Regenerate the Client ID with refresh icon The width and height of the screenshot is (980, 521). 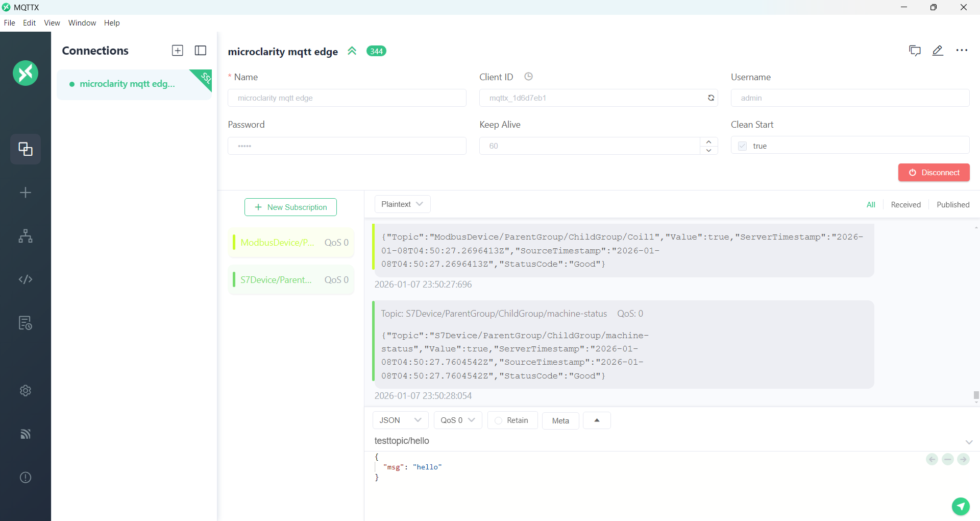[x=711, y=98]
